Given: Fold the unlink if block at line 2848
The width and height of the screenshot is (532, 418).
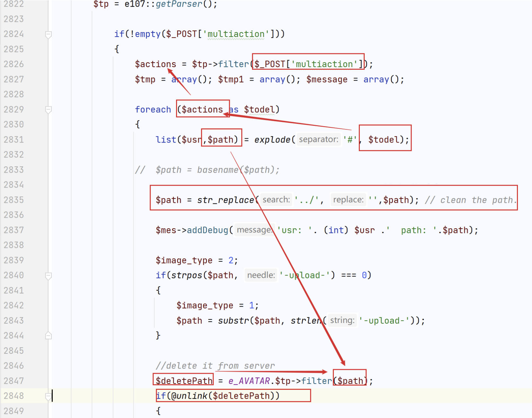Looking at the screenshot, I should (x=48, y=396).
